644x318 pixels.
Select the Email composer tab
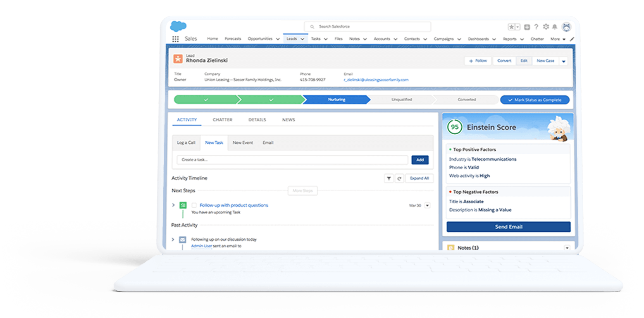coord(268,142)
